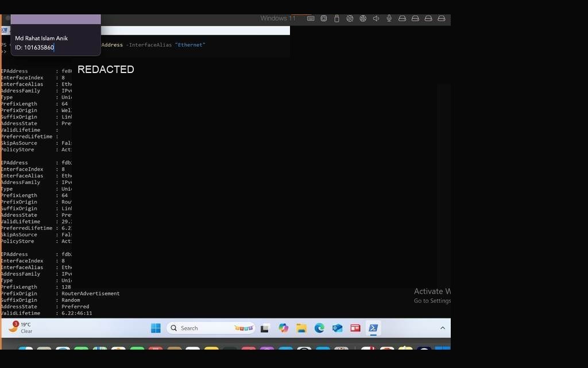Click the IPAddress row starting with fe8

(x=36, y=71)
